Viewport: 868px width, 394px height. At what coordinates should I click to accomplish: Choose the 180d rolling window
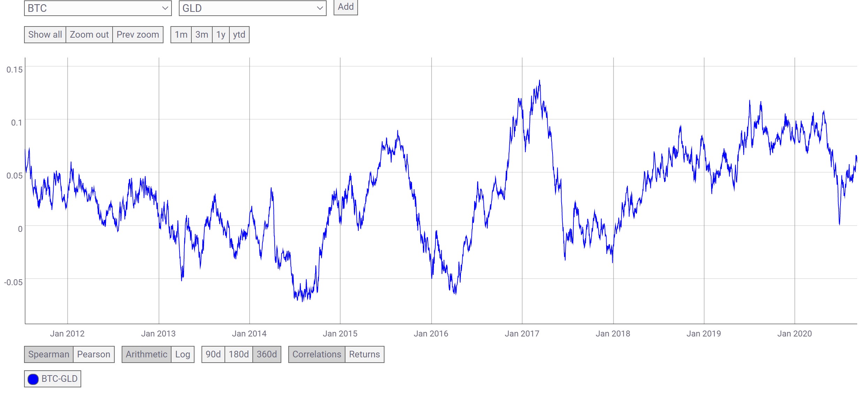(238, 354)
